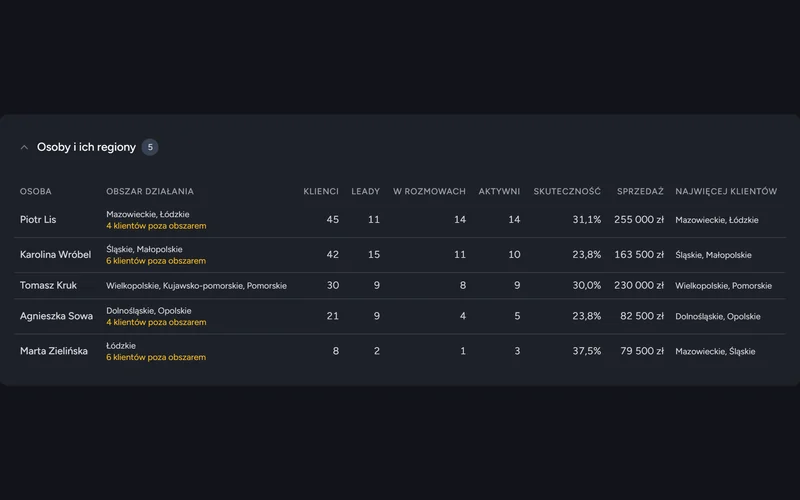Select the Agnieszka Sowa name
This screenshot has height=500, width=800.
57,316
